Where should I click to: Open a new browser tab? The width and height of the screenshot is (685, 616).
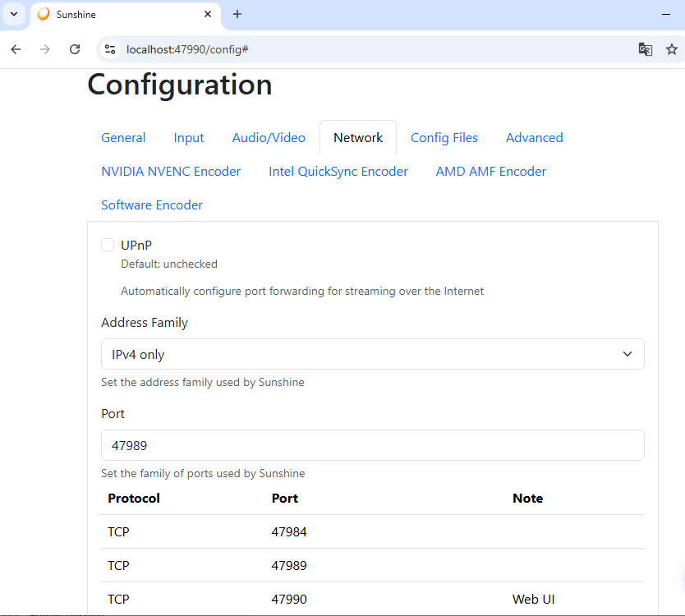tap(237, 14)
